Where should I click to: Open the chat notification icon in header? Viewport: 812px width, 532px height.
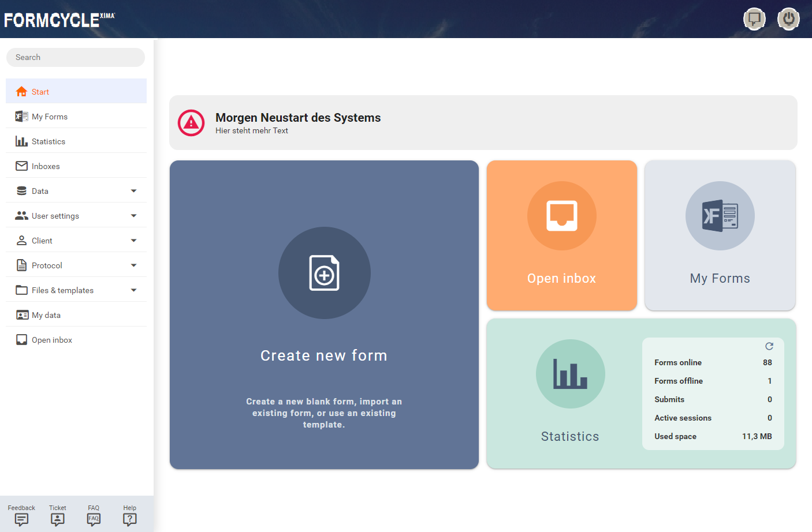(x=754, y=19)
